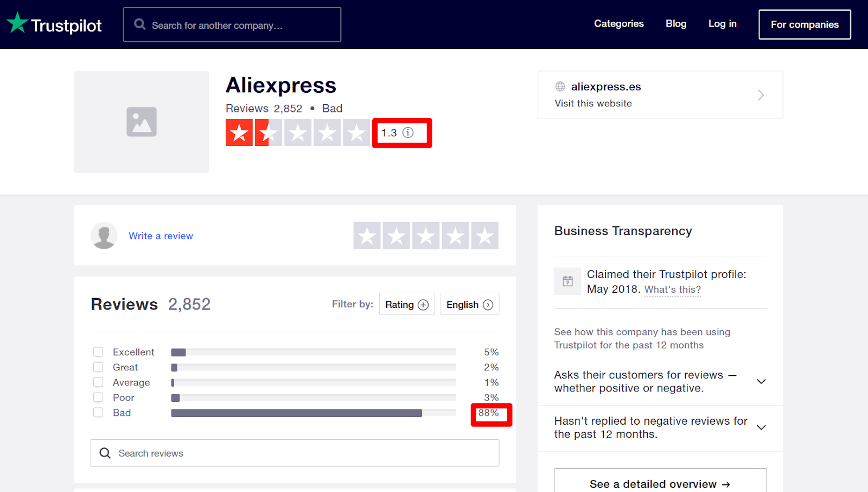868x492 pixels.
Task: Open the Rating filter dropdown
Action: click(407, 305)
